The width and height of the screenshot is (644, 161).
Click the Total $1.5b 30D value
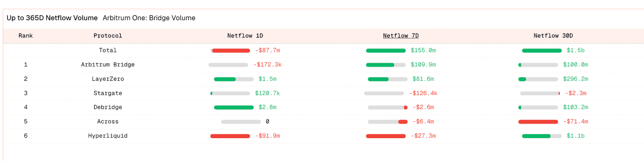(576, 50)
